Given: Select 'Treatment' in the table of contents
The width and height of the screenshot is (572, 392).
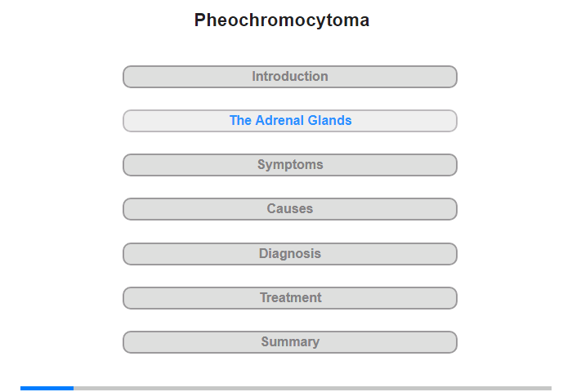Looking at the screenshot, I should [290, 298].
